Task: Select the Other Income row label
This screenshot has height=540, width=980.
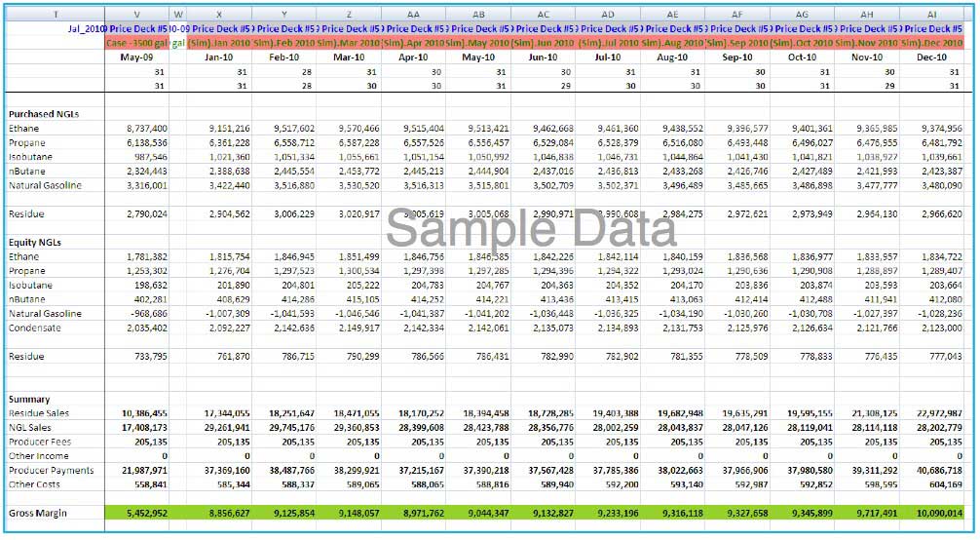Action: (37, 456)
